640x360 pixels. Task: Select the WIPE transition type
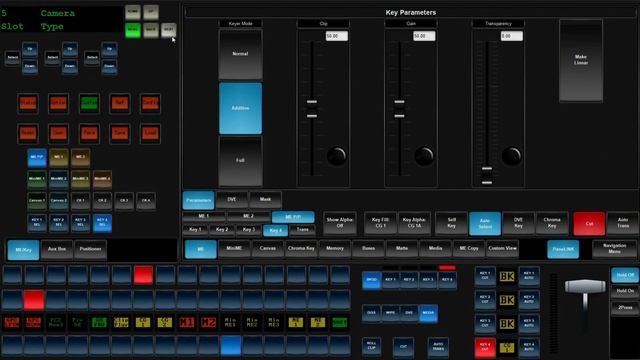[x=390, y=313]
